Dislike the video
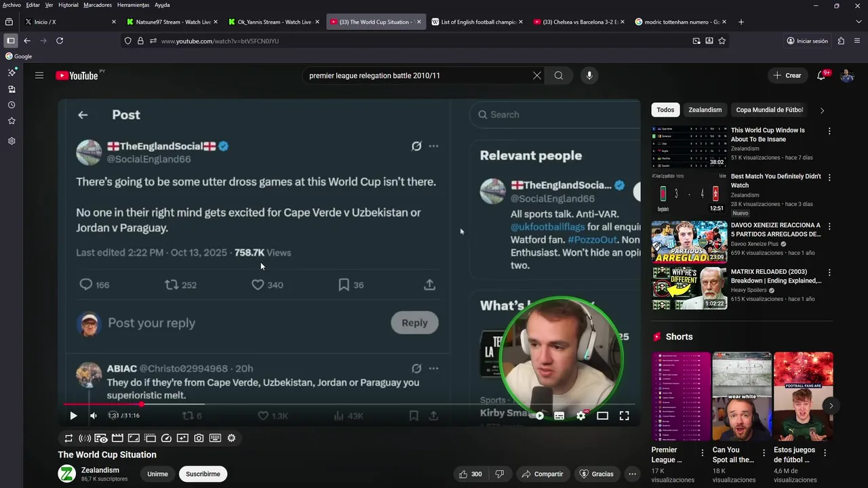This screenshot has height=488, width=868. [500, 474]
